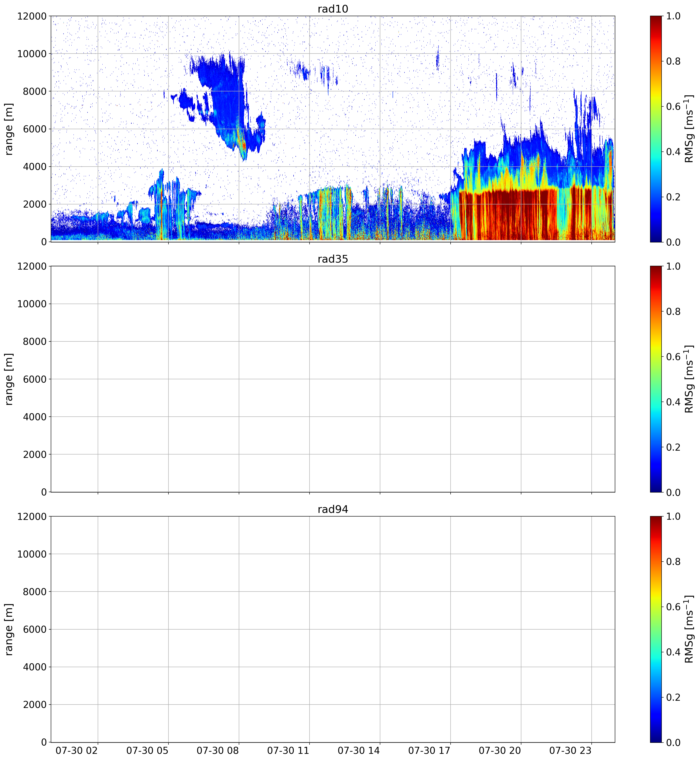Viewport: 700px width, 760px height.
Task: Click the "07-30 20" time axis label
Action: (x=500, y=750)
